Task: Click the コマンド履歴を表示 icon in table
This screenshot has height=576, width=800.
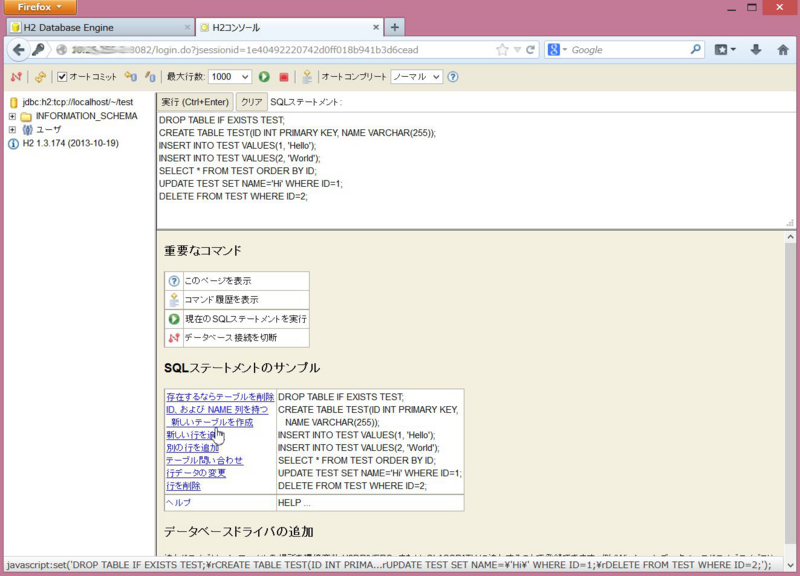Action: (174, 299)
